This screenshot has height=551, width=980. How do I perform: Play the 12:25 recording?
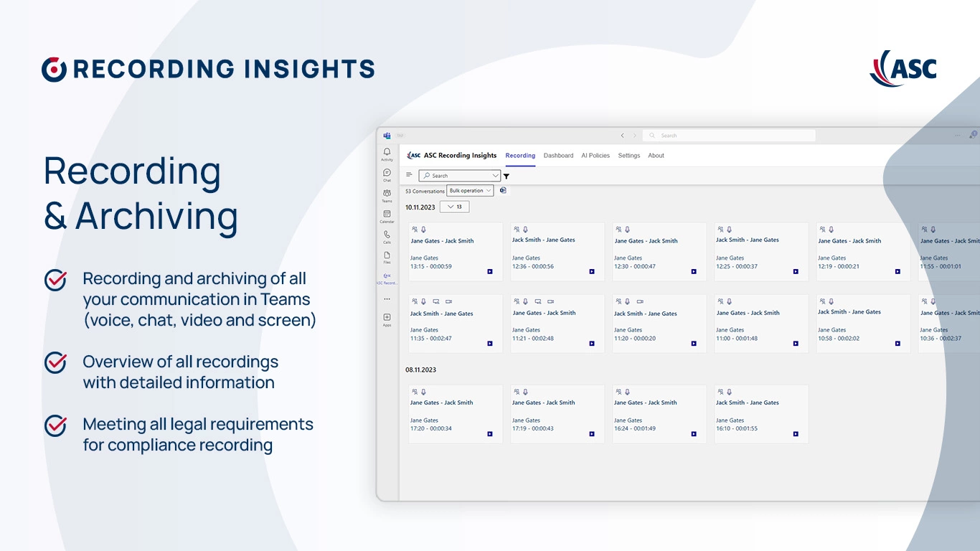[796, 271]
